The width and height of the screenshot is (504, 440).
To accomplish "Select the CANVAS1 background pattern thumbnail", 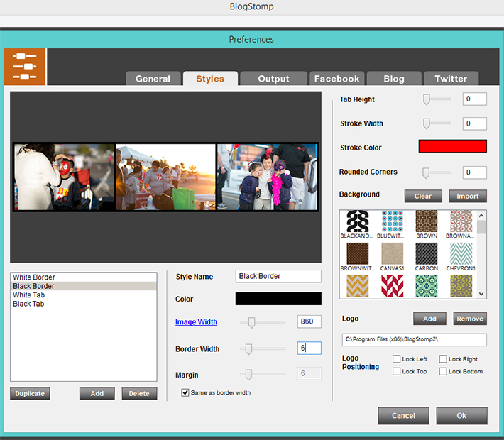I will click(392, 253).
